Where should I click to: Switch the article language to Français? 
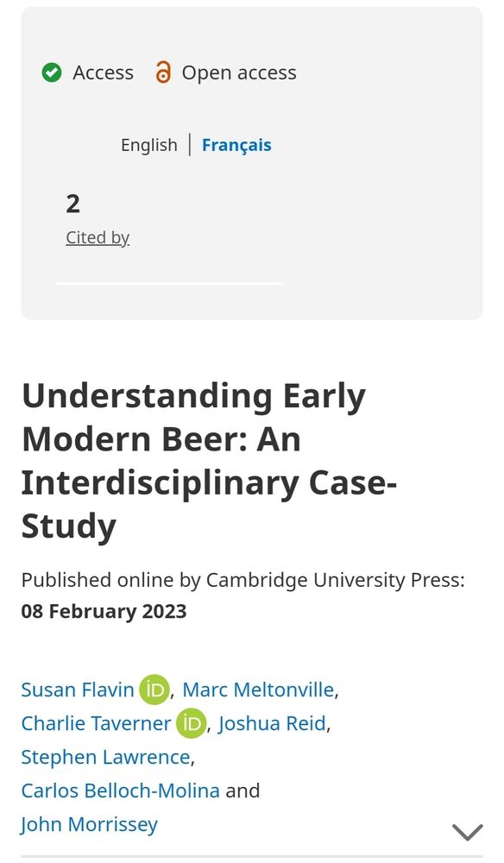237,145
